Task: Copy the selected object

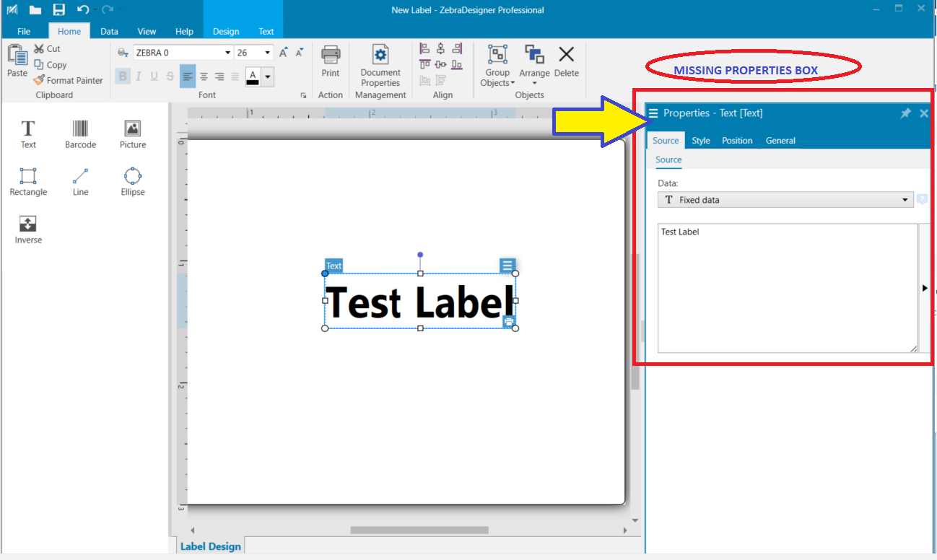Action: [x=50, y=65]
